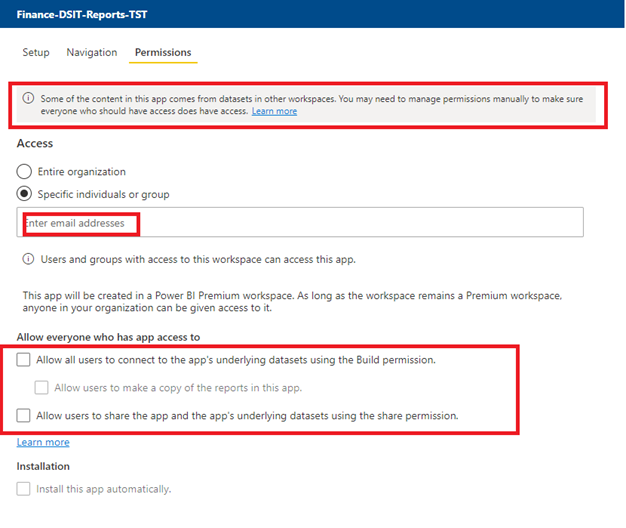This screenshot has height=528, width=626.
Task: Focus the Enter email addresses field
Action: coord(300,222)
